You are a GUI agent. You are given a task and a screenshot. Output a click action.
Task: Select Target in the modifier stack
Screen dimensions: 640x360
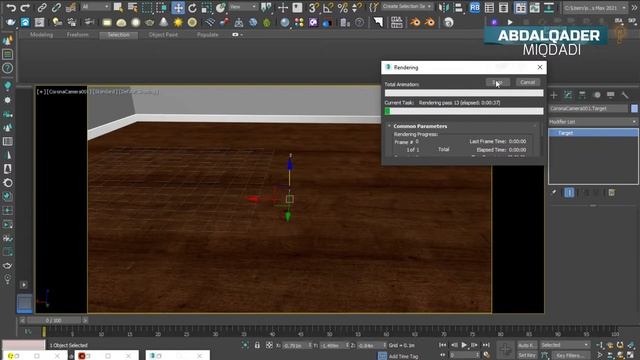593,133
